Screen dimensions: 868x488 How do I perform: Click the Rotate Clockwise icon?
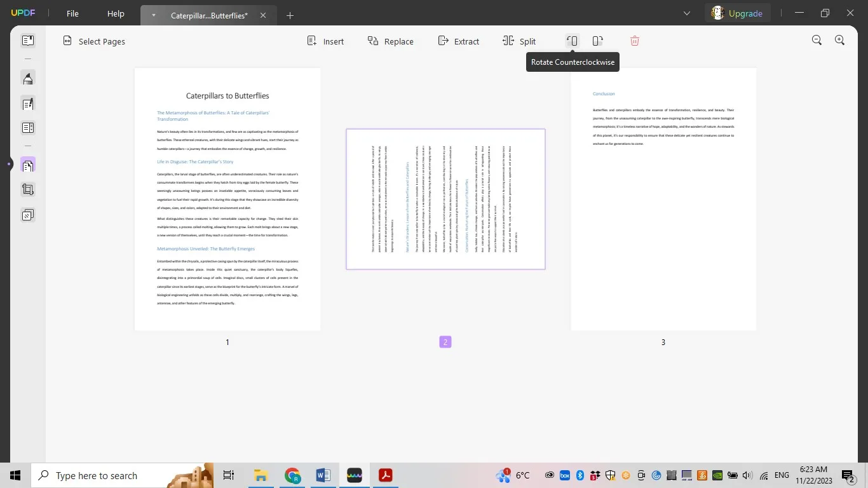[x=597, y=41]
